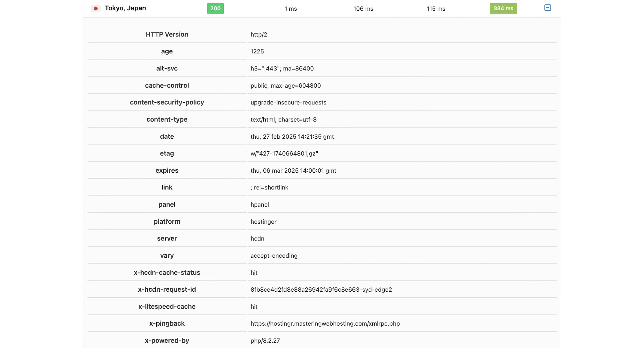The width and height of the screenshot is (644, 348).
Task: Click the x-litespeed-cache header label
Action: click(x=167, y=306)
